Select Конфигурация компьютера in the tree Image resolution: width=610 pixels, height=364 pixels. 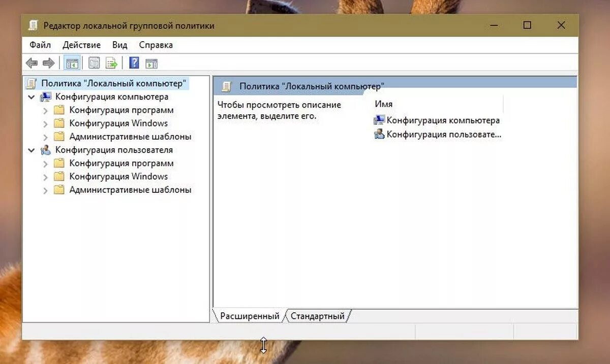(112, 96)
